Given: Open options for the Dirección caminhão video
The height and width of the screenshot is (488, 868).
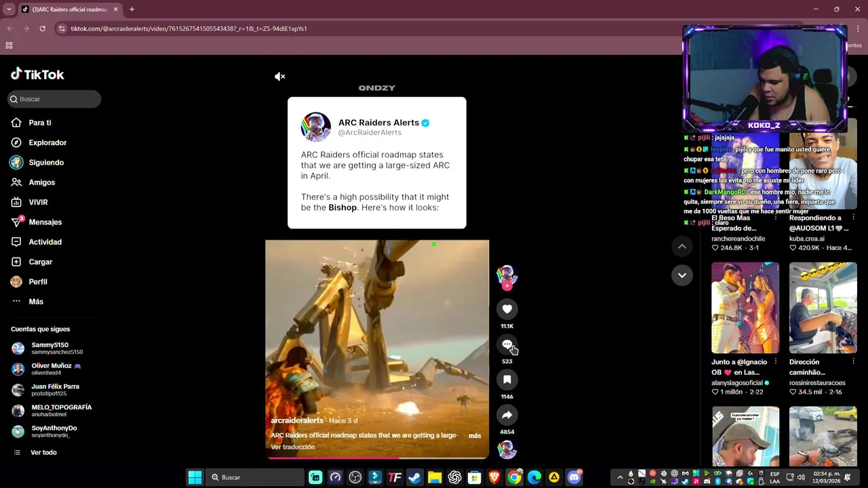Looking at the screenshot, I should pyautogui.click(x=853, y=362).
